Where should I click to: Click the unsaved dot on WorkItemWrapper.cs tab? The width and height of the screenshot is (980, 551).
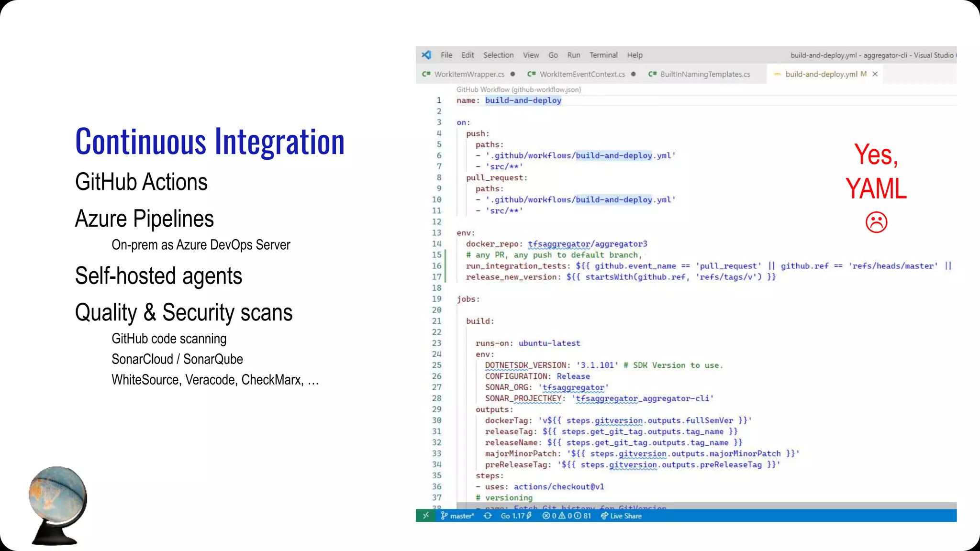click(x=512, y=74)
